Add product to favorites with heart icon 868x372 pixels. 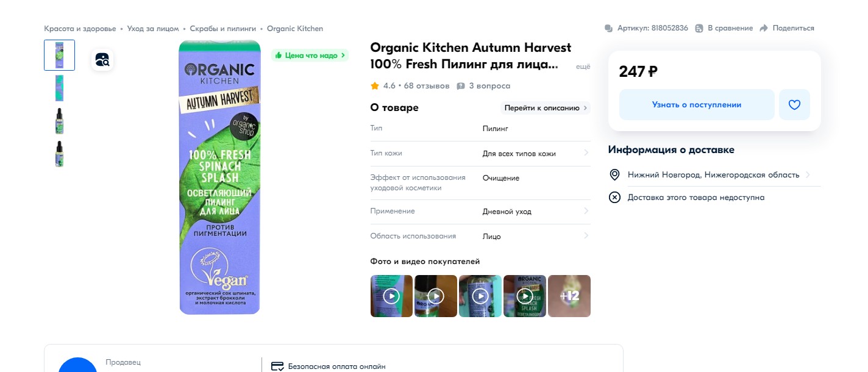794,105
